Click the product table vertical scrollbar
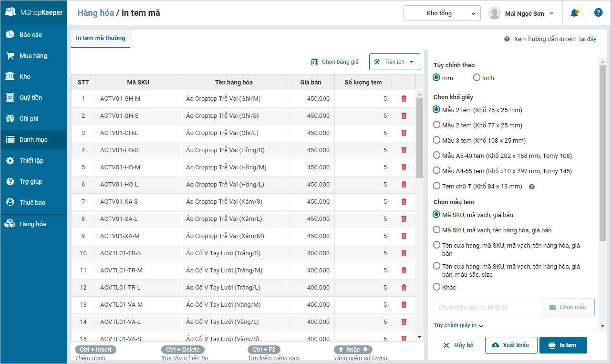This screenshot has height=364, width=611. (419, 138)
